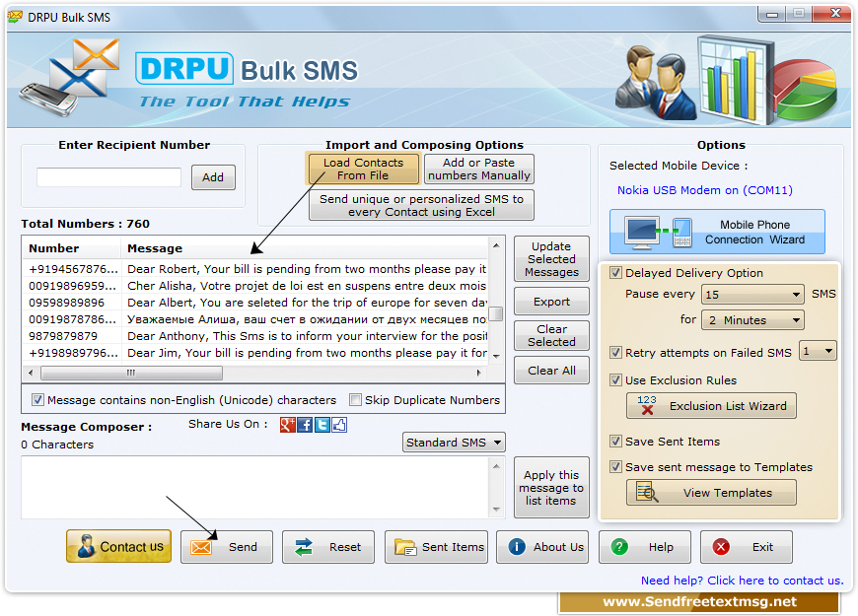The image size is (858, 616).
Task: Click the computer-phone connection wizard icon
Action: [x=660, y=233]
